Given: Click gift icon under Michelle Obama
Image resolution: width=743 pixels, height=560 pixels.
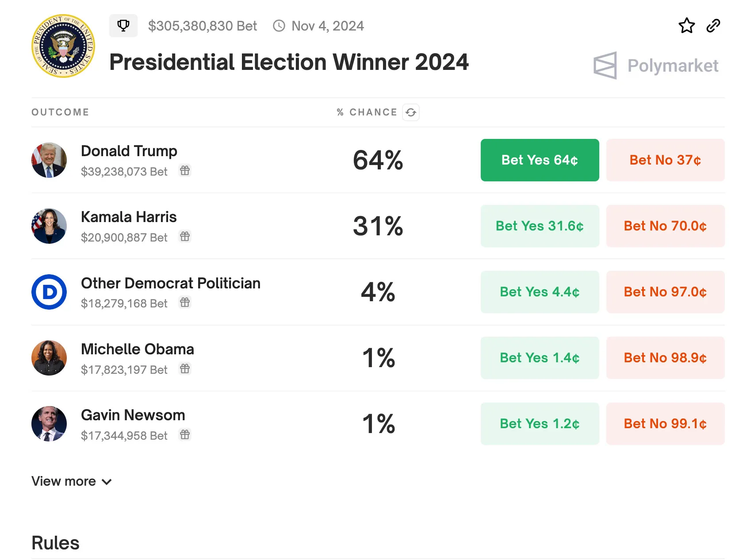Looking at the screenshot, I should coord(185,368).
